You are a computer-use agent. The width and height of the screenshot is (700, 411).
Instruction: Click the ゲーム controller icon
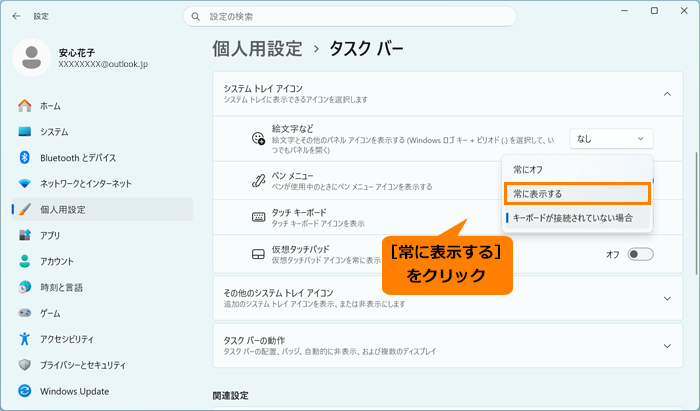coord(25,313)
